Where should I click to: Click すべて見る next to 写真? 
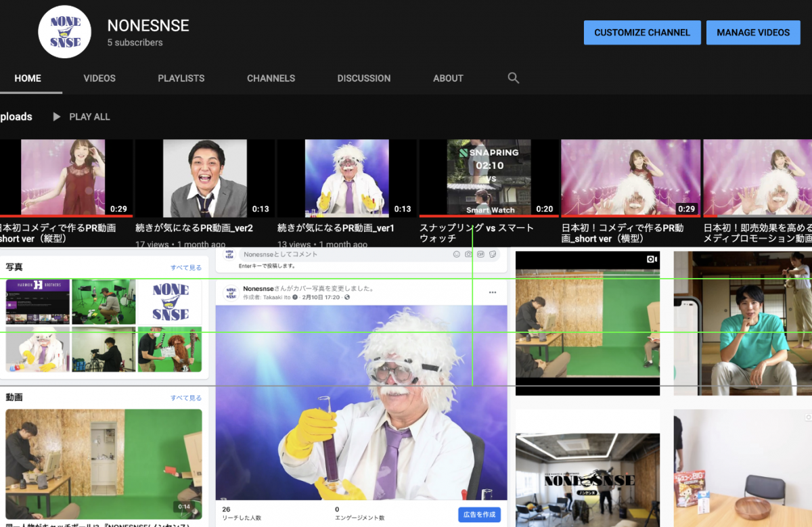pyautogui.click(x=186, y=268)
